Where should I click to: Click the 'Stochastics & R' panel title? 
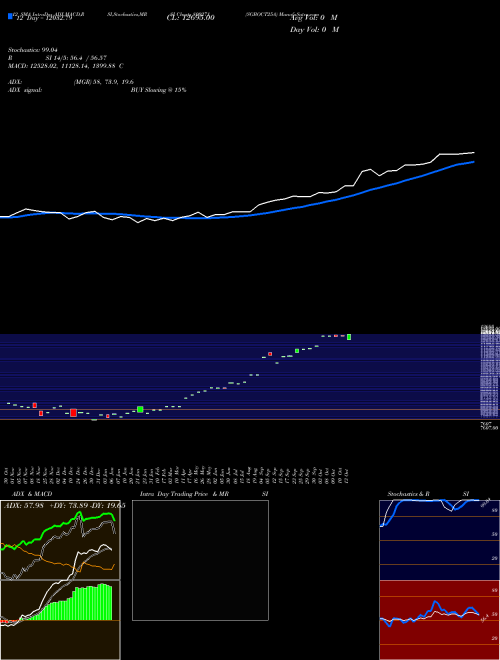click(x=409, y=494)
